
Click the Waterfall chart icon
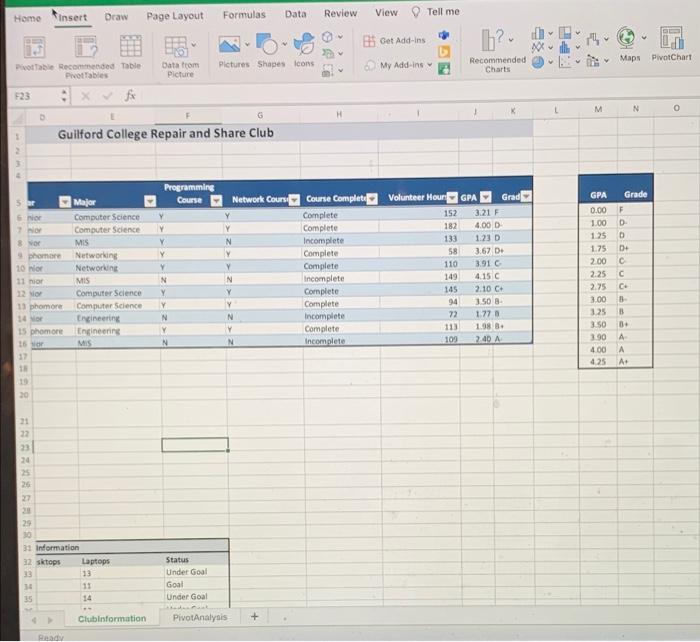[x=593, y=39]
